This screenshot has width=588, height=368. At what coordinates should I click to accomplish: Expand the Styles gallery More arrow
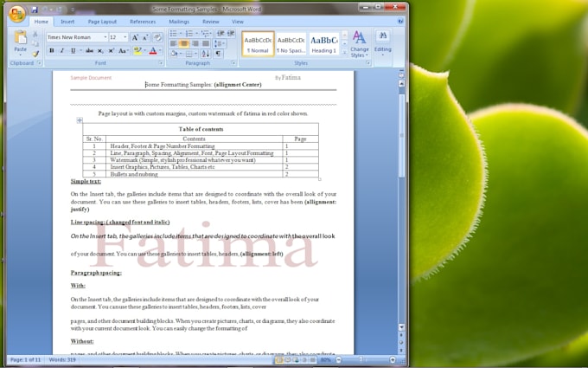point(345,53)
